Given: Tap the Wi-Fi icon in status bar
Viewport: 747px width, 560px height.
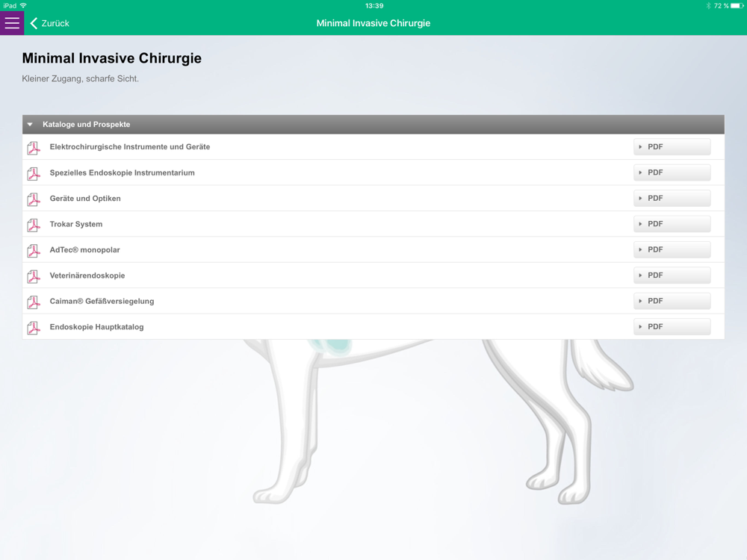Looking at the screenshot, I should 23,6.
